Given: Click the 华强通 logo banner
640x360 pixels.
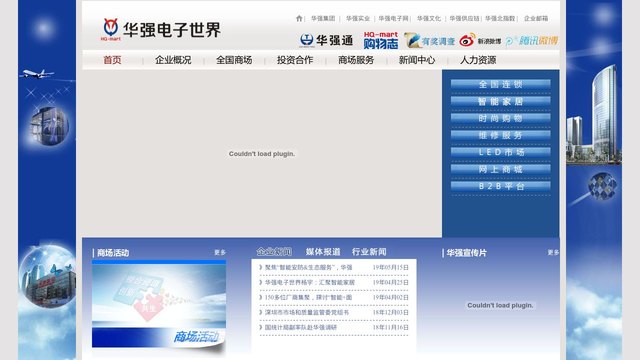Looking at the screenshot, I should tap(326, 40).
